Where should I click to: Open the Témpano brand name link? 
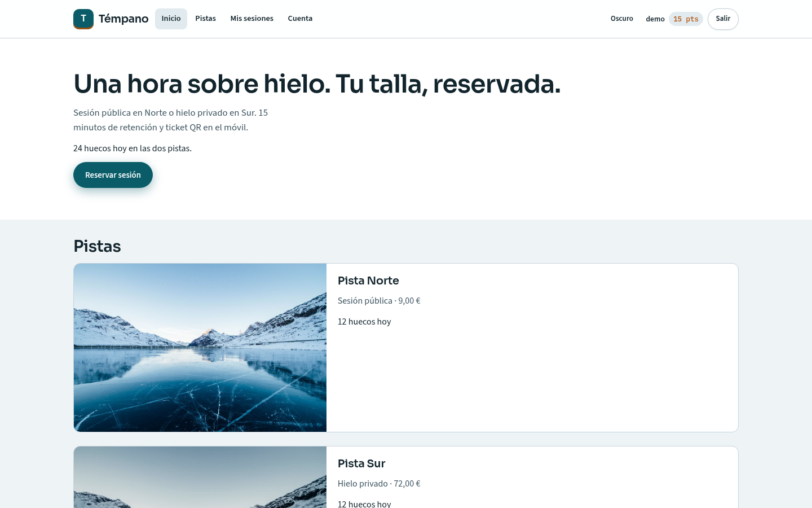(x=123, y=19)
